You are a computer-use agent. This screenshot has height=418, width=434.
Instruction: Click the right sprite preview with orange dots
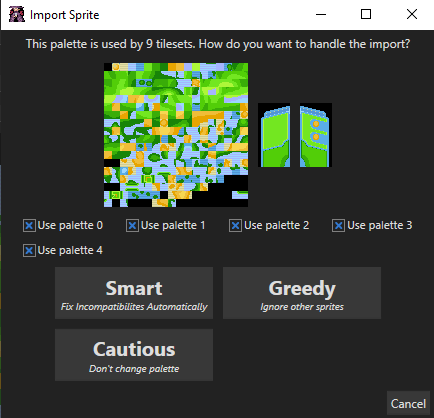pos(316,135)
